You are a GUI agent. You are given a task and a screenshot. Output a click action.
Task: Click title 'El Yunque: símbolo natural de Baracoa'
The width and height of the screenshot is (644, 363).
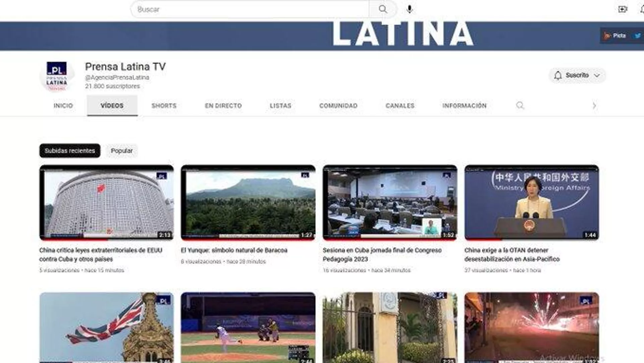coord(234,251)
